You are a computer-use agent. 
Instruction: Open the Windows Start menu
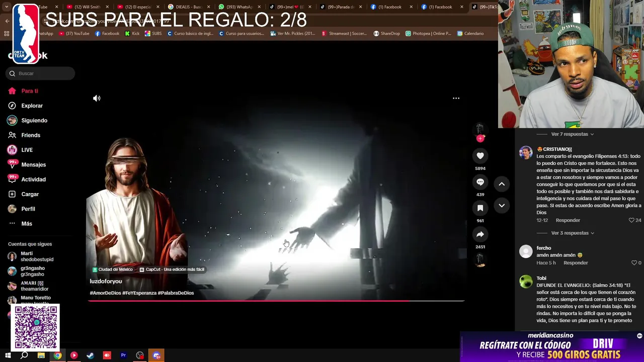tap(8, 355)
